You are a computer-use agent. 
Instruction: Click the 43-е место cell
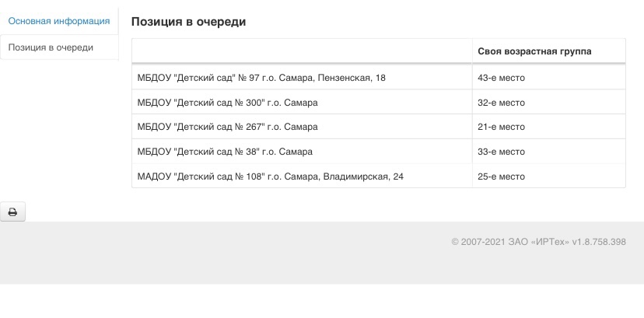(x=548, y=78)
